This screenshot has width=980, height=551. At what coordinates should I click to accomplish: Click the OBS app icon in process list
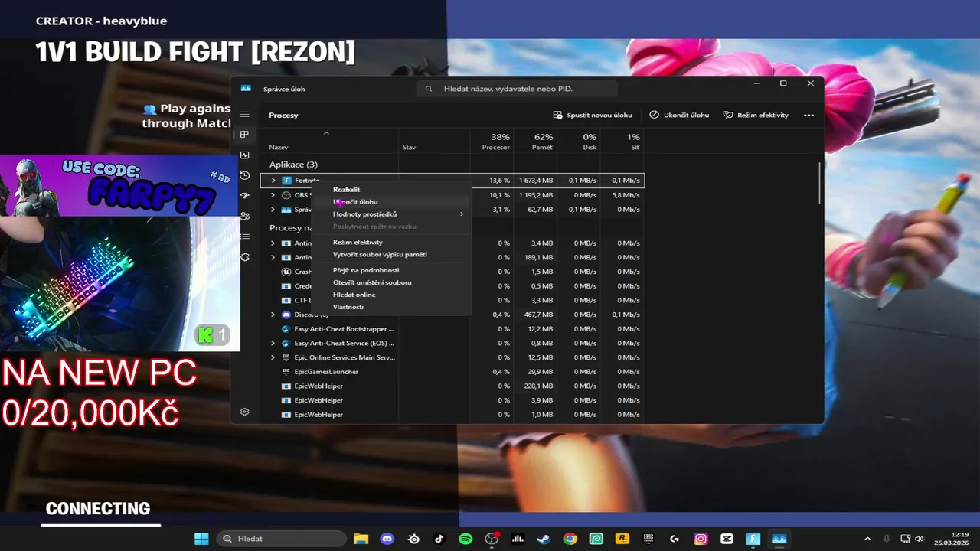point(286,195)
